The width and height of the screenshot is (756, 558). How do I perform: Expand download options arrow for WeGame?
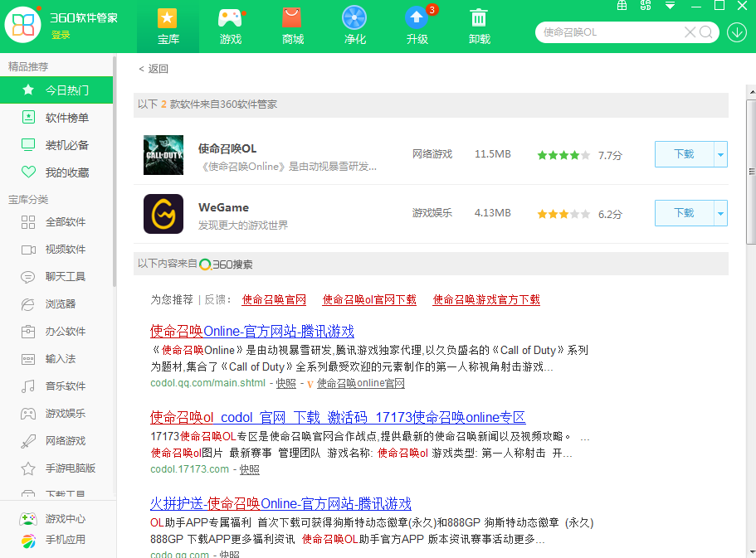(x=720, y=213)
